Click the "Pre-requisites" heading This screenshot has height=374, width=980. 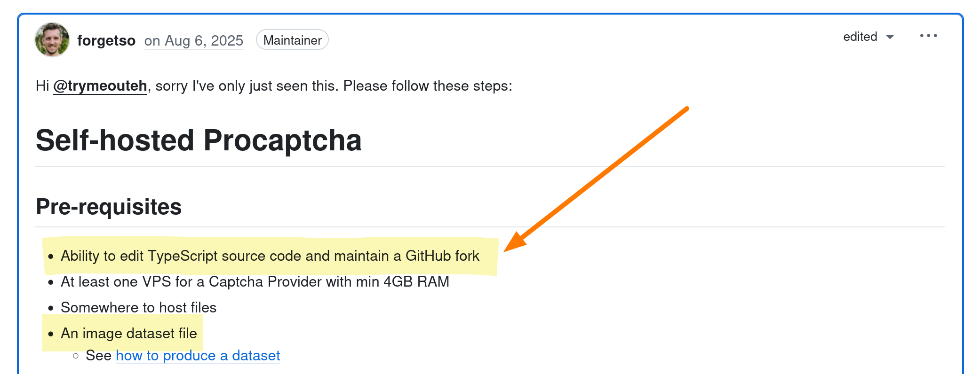pos(109,207)
